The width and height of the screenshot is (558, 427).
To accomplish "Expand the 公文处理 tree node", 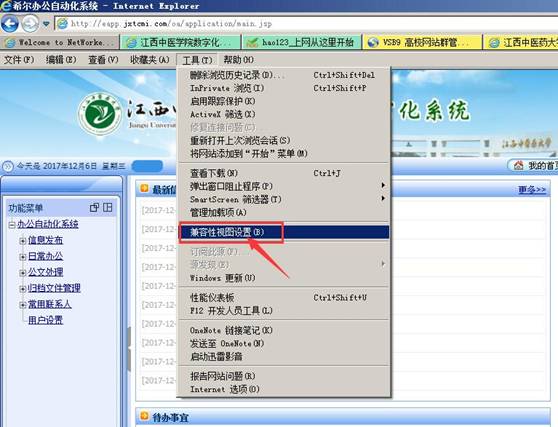I will tap(22, 273).
